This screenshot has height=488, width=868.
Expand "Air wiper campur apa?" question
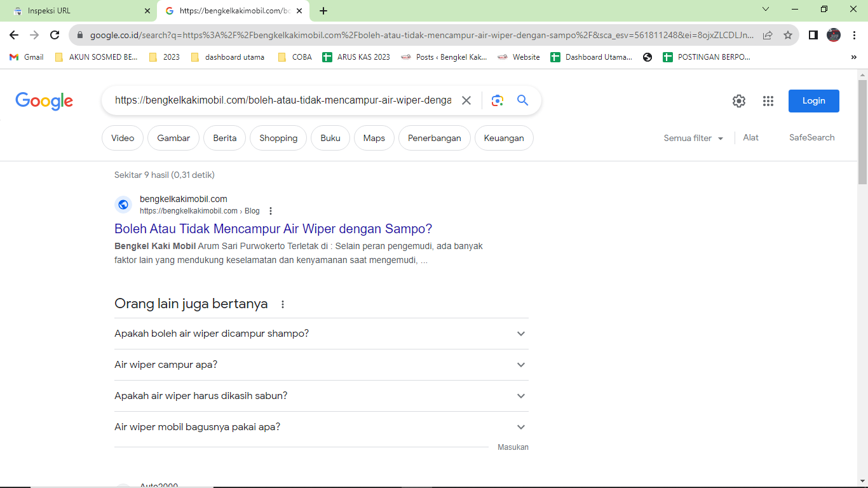pos(321,365)
